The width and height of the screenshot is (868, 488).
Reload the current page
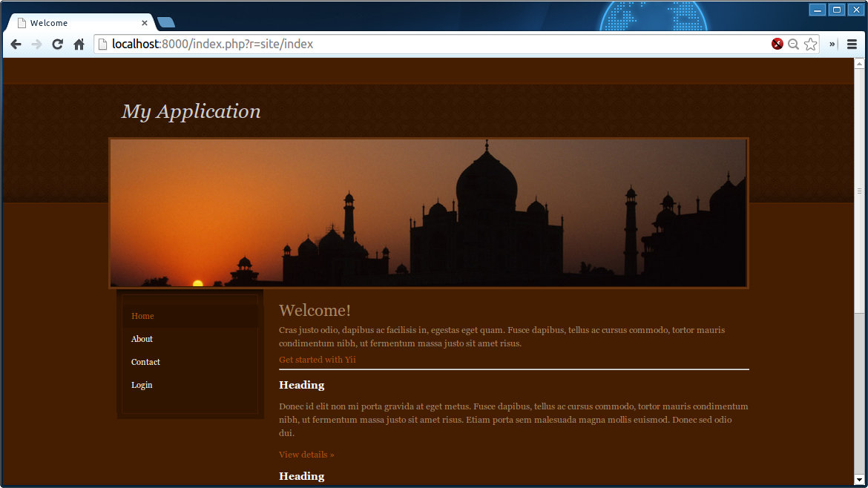57,44
